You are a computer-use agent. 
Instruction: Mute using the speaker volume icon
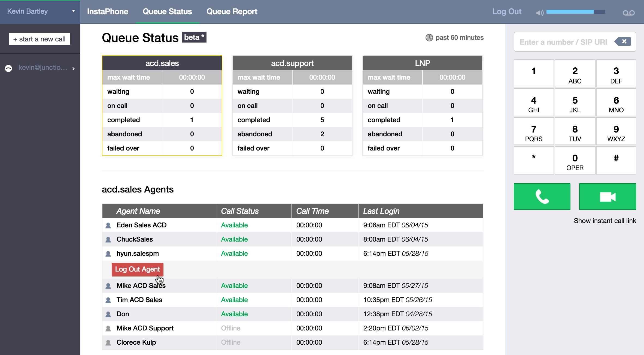539,13
